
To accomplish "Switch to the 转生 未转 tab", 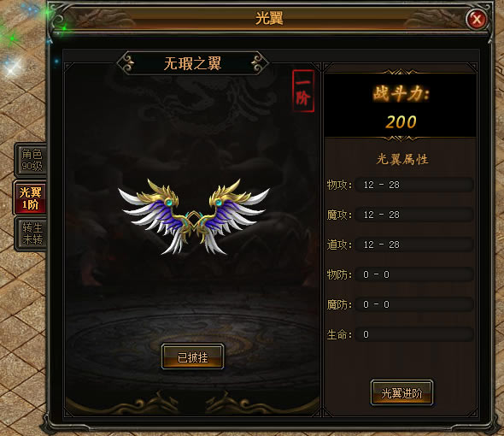I will tap(32, 233).
